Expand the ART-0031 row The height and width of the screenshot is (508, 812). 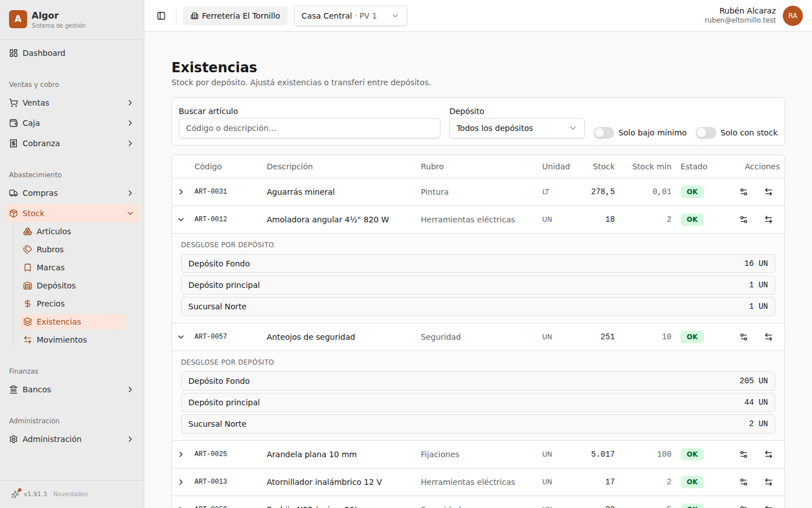coord(181,192)
